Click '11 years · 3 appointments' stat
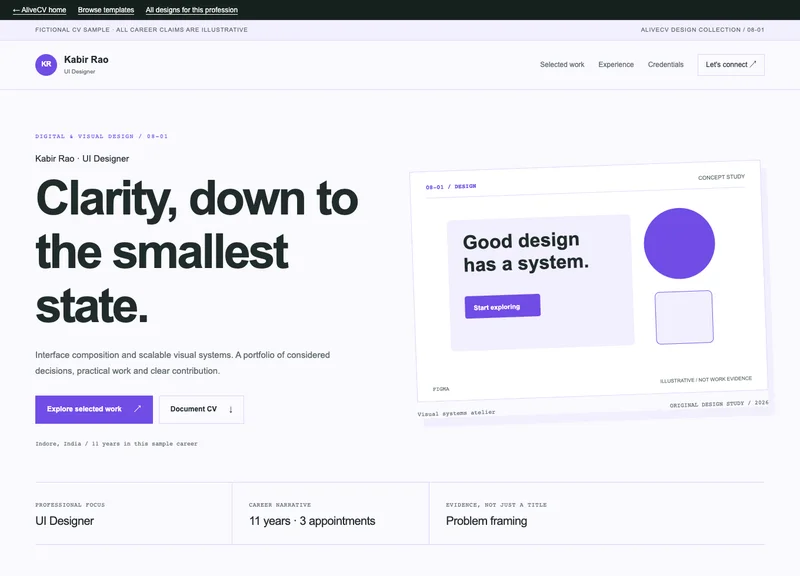Image resolution: width=800 pixels, height=576 pixels. pyautogui.click(x=312, y=521)
